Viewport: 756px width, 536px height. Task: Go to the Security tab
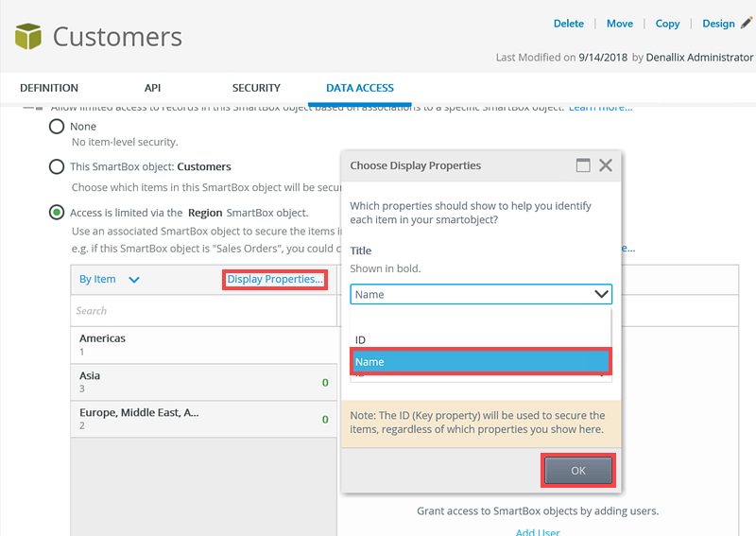point(256,88)
